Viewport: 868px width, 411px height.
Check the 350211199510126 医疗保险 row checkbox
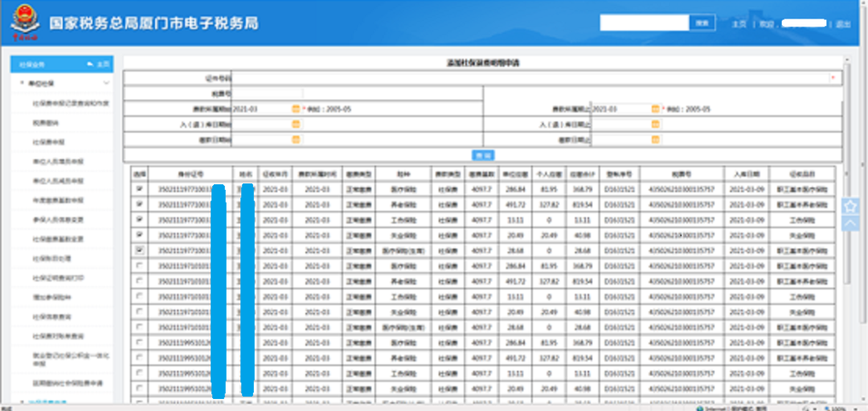[140, 343]
